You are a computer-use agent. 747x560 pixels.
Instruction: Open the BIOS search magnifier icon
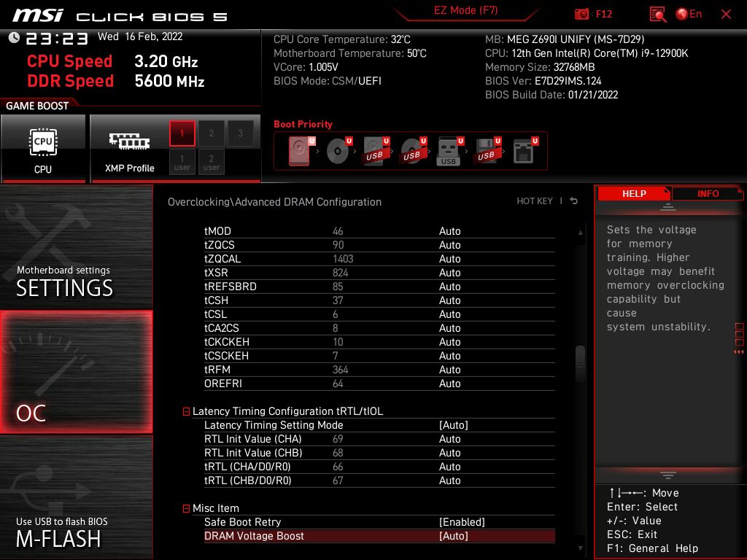[x=657, y=15]
